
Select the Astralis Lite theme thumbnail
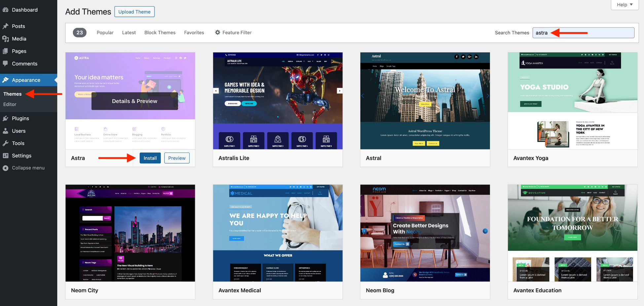(278, 101)
